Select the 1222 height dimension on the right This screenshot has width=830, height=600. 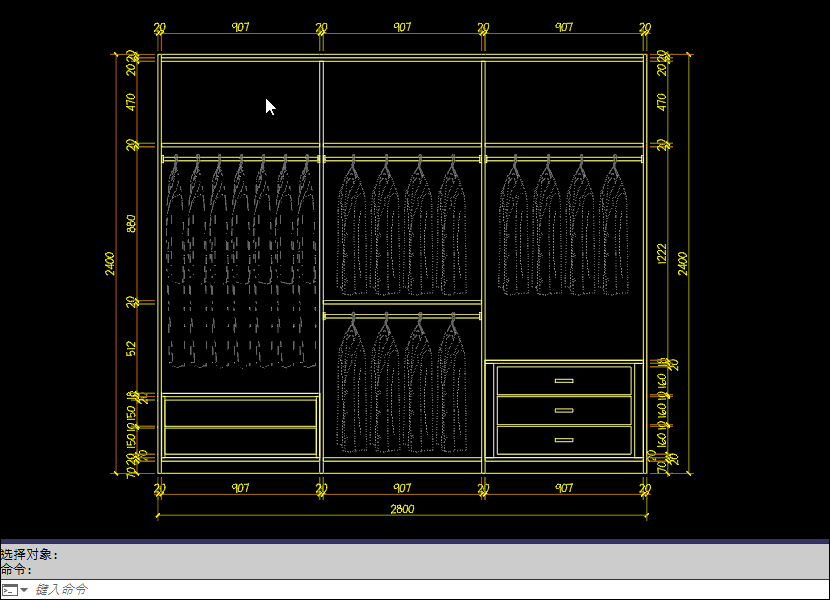coord(661,254)
